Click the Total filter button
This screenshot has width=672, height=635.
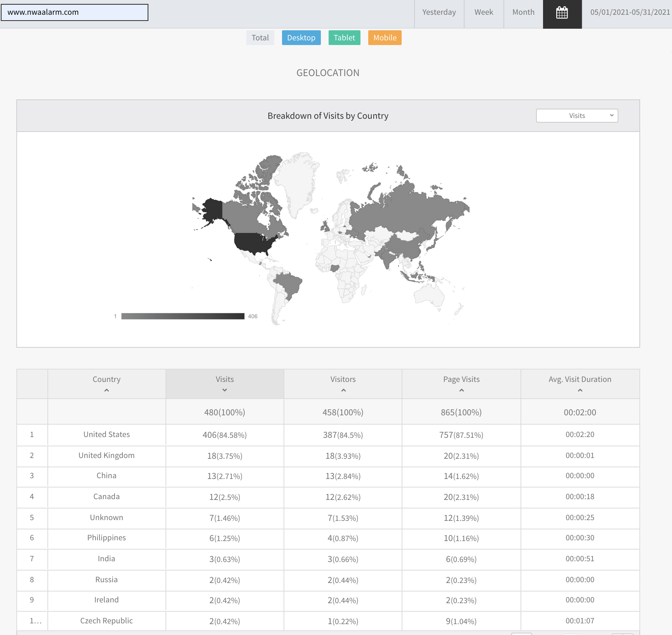coord(260,38)
